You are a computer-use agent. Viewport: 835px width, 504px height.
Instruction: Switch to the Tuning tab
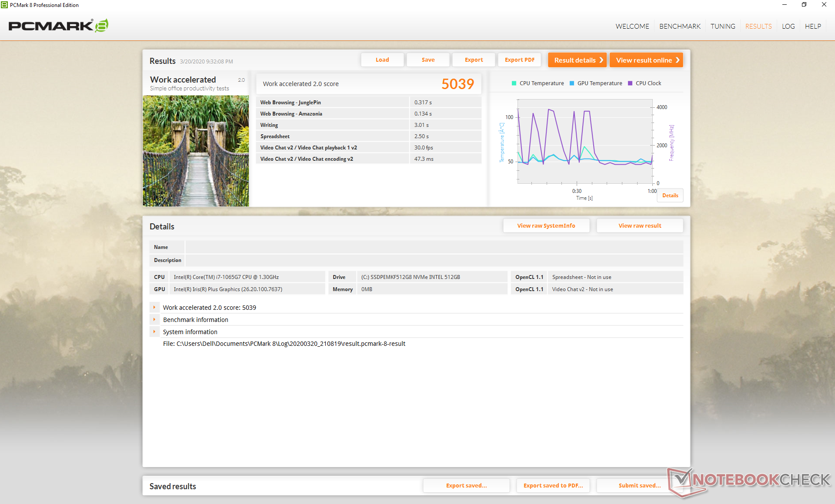click(723, 26)
